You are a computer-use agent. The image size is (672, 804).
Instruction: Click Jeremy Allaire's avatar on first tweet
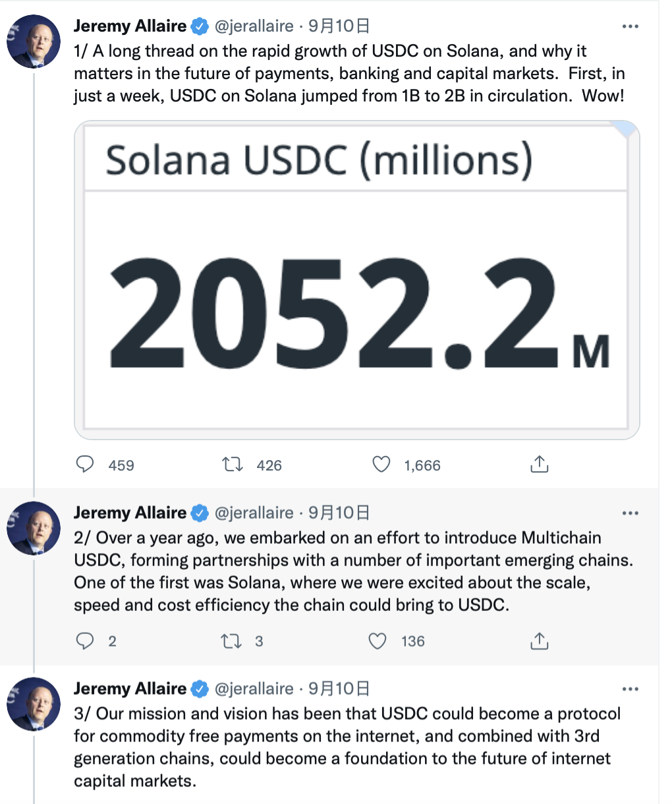34,41
